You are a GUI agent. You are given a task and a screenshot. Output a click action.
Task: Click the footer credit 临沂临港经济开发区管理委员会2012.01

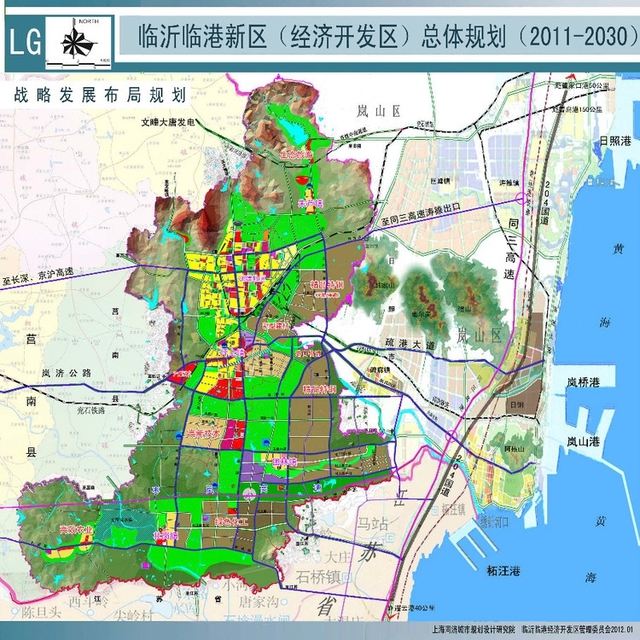click(578, 631)
